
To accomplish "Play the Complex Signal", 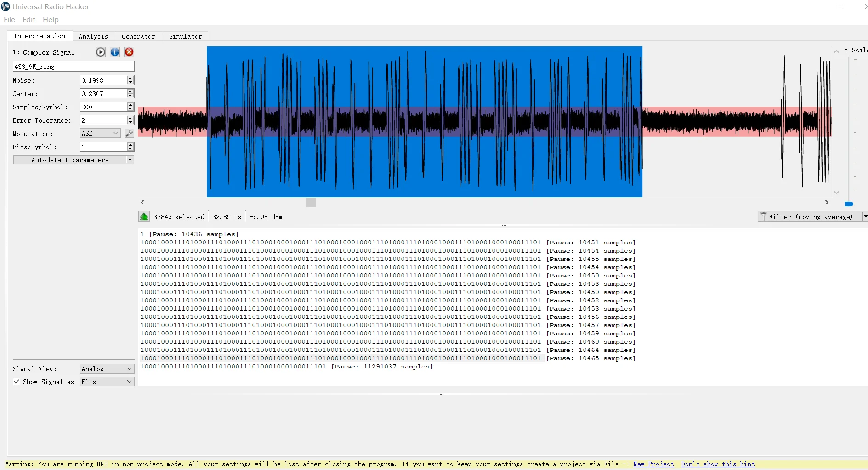I will 101,52.
